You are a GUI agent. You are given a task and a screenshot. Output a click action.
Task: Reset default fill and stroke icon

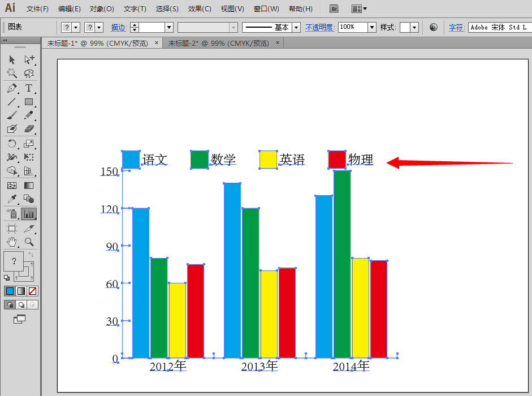tap(7, 278)
